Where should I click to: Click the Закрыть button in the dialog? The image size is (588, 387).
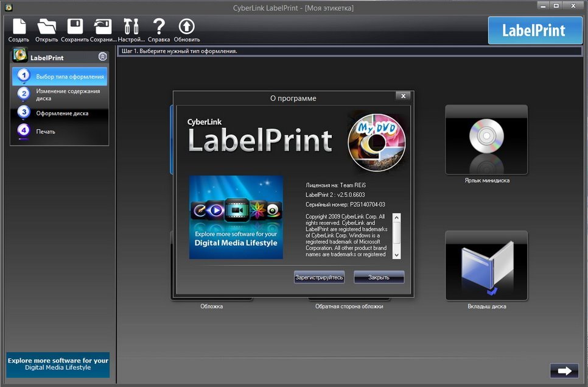coord(379,277)
